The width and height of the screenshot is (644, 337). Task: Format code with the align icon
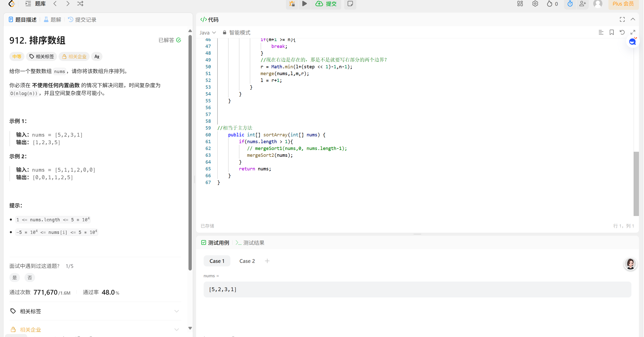click(601, 32)
